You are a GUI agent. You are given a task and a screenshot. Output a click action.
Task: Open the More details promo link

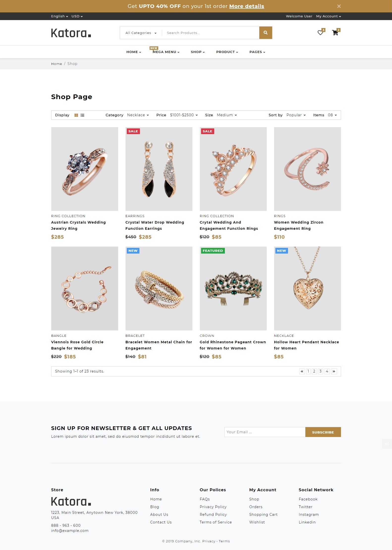point(247,6)
